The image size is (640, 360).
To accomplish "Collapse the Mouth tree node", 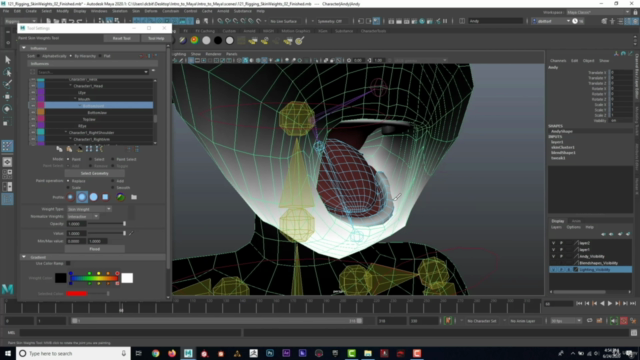I will click(x=76, y=99).
